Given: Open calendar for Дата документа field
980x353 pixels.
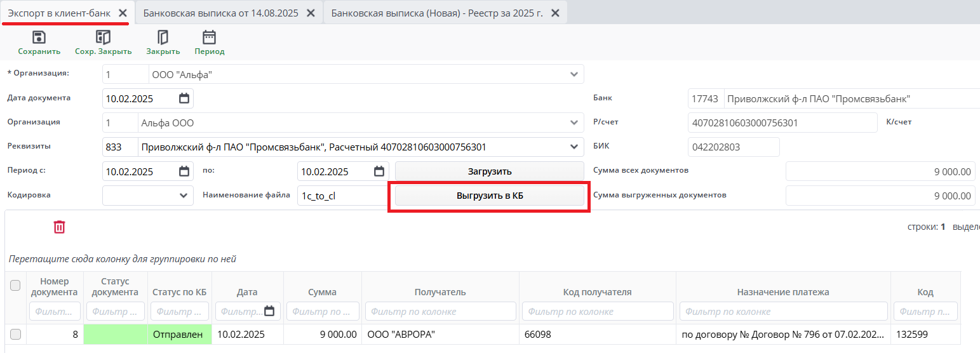Looking at the screenshot, I should click(184, 98).
